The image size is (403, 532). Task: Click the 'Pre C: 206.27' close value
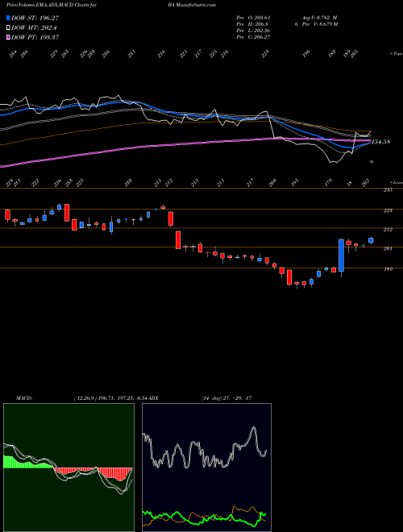click(253, 37)
